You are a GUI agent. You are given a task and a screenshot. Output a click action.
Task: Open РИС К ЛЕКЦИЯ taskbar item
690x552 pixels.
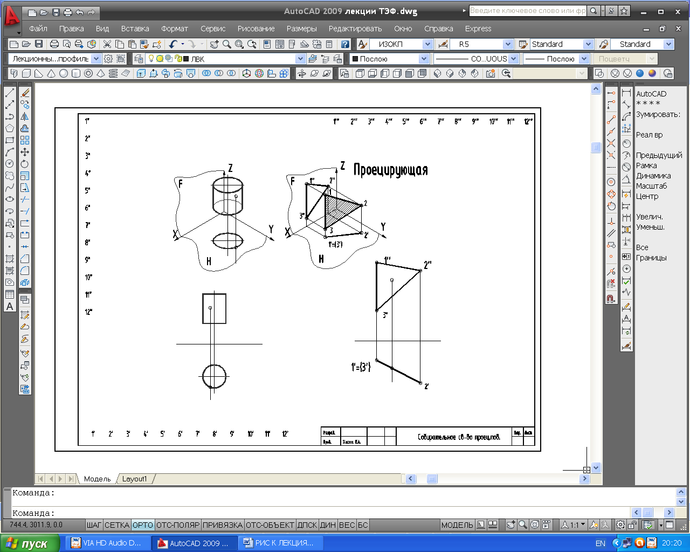pos(279,543)
